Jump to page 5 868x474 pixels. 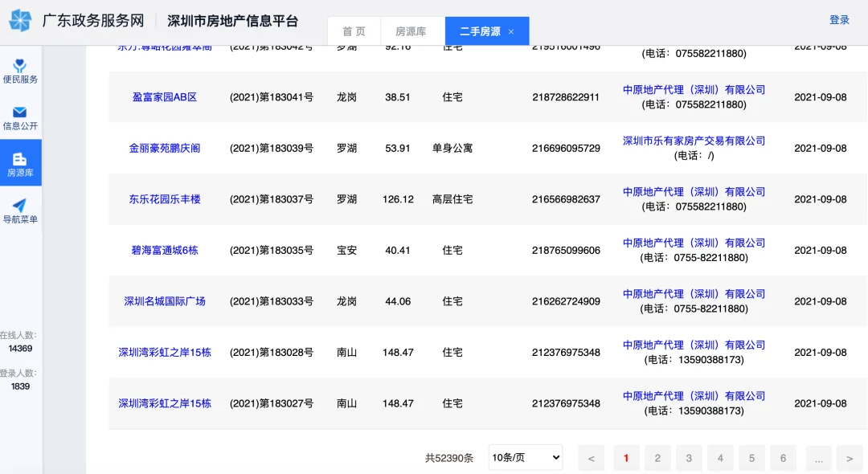coord(751,458)
